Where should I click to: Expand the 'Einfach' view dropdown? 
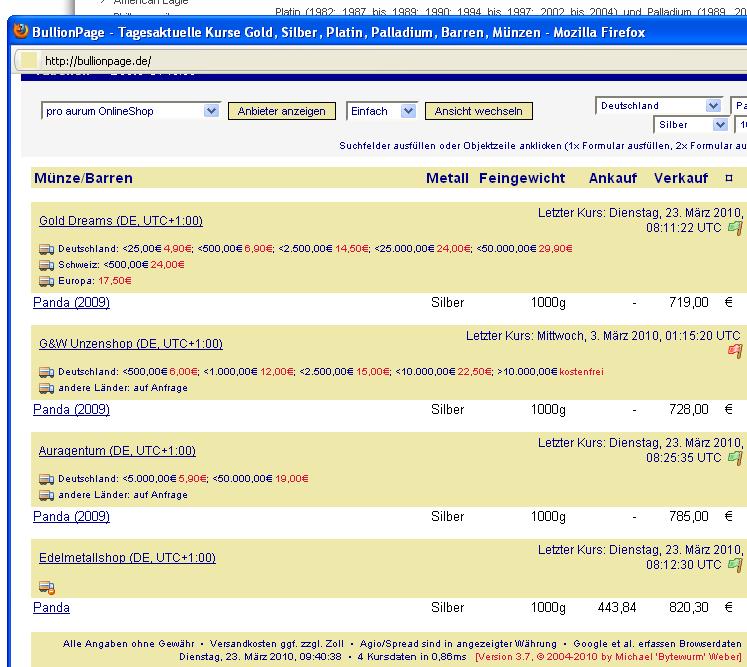pos(408,111)
